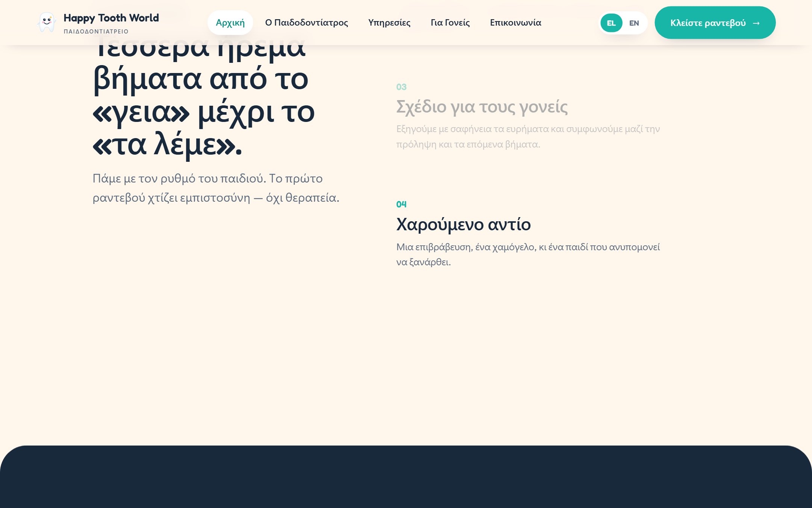Viewport: 812px width, 508px height.
Task: Open Ο Παιδοδοντίατρος menu item
Action: [x=306, y=23]
